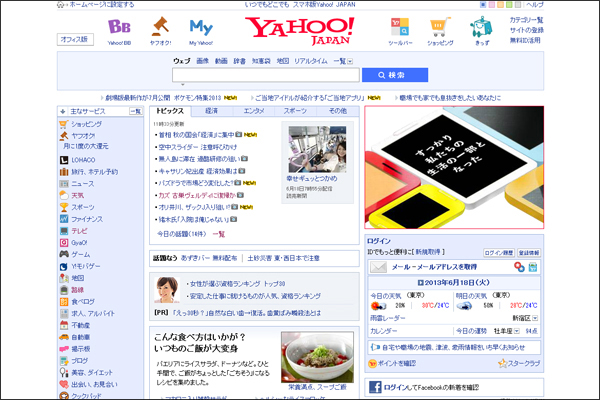
Task: Switch to the スポーツ news tab
Action: click(295, 111)
